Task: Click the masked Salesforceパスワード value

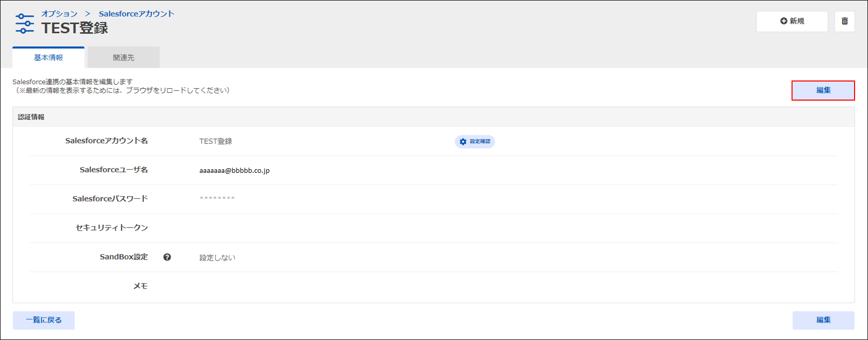Action: 217,199
